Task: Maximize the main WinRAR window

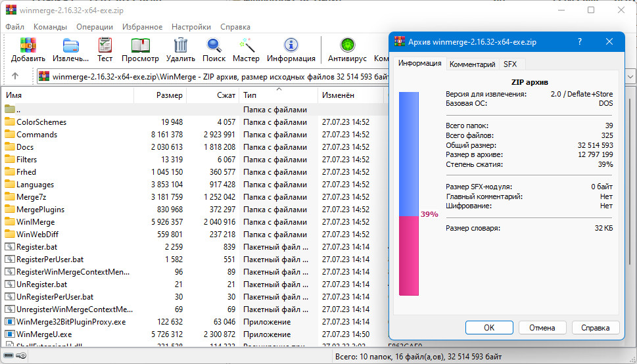Action: click(x=591, y=10)
